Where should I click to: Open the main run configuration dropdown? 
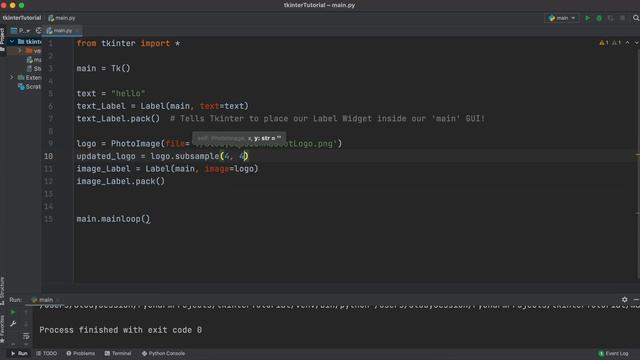[x=562, y=18]
